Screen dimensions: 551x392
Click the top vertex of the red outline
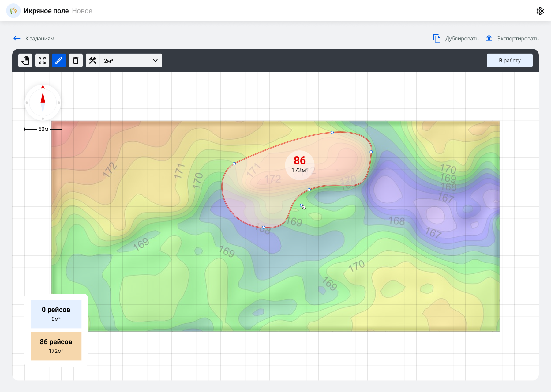pos(332,132)
